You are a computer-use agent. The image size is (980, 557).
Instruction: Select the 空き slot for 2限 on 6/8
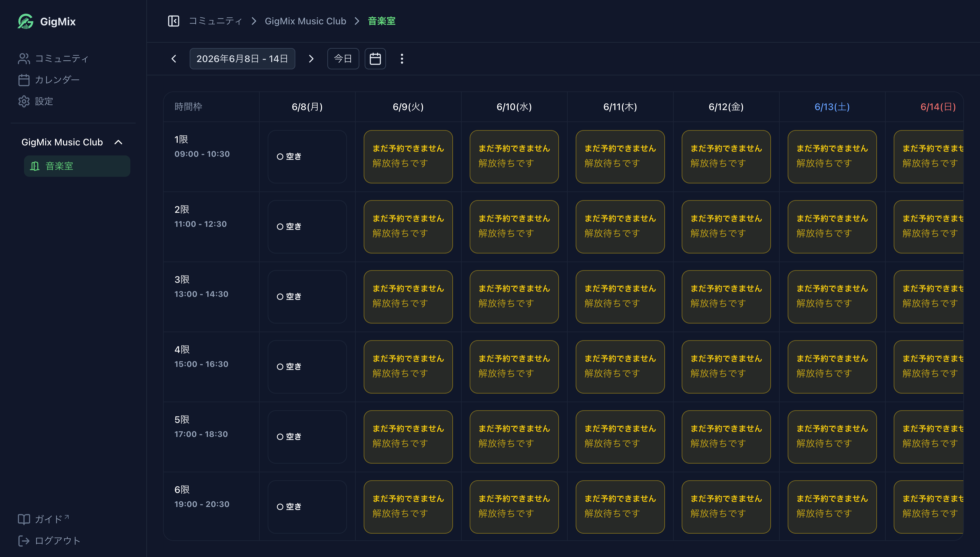307,227
